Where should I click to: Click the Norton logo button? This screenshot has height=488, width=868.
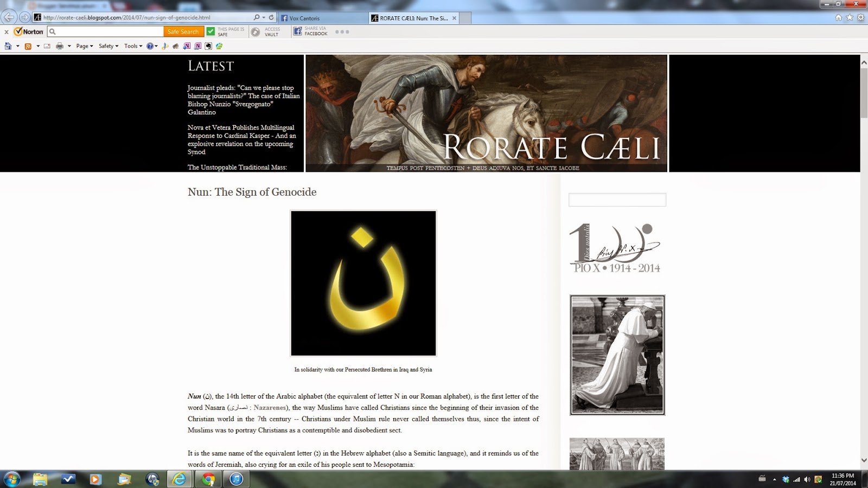[29, 32]
